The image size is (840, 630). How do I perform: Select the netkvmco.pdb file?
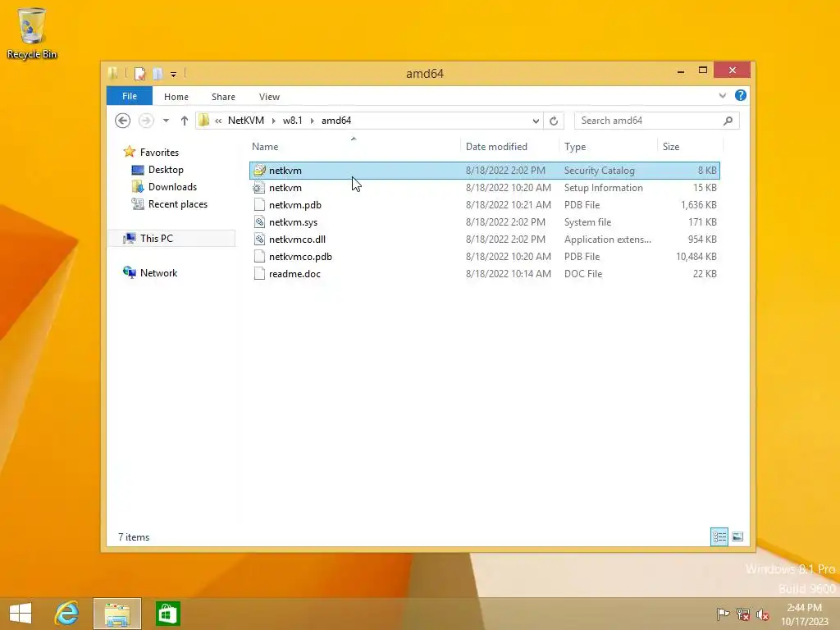(484, 256)
